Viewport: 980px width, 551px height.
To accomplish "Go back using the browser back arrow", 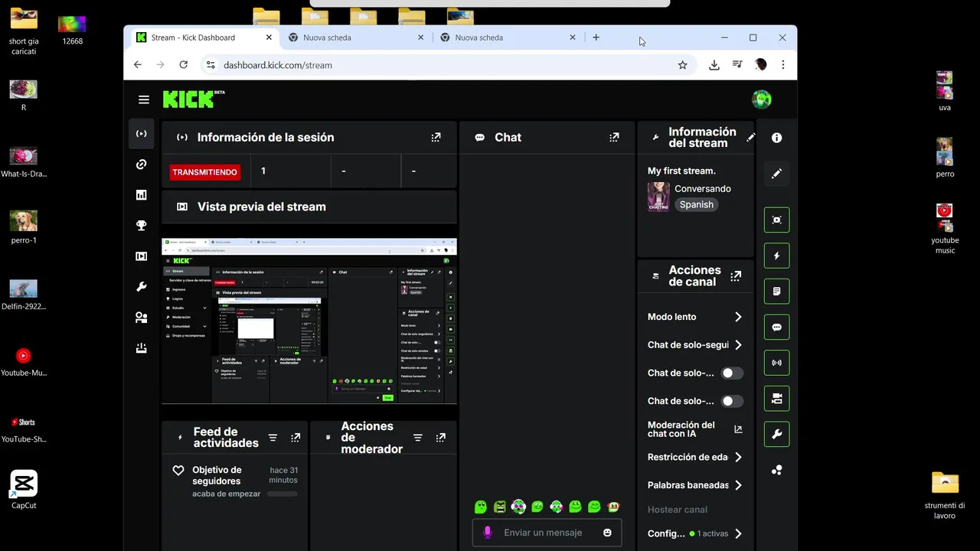I will [x=138, y=65].
